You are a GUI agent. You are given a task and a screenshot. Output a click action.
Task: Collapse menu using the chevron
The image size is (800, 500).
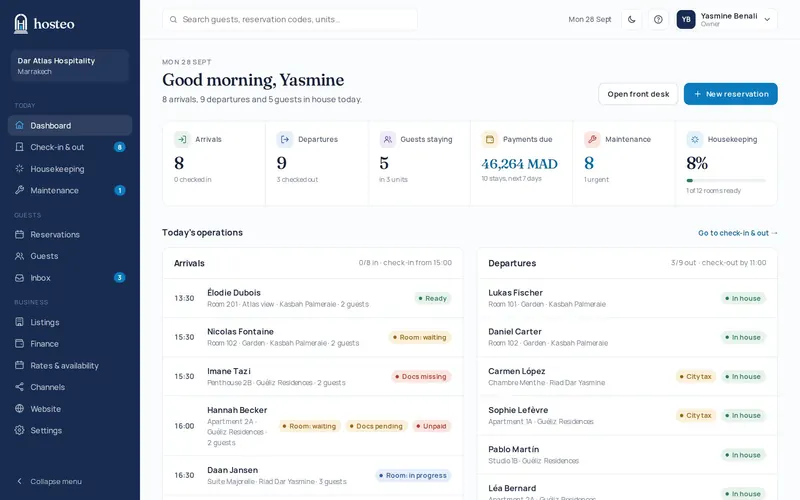tap(19, 481)
